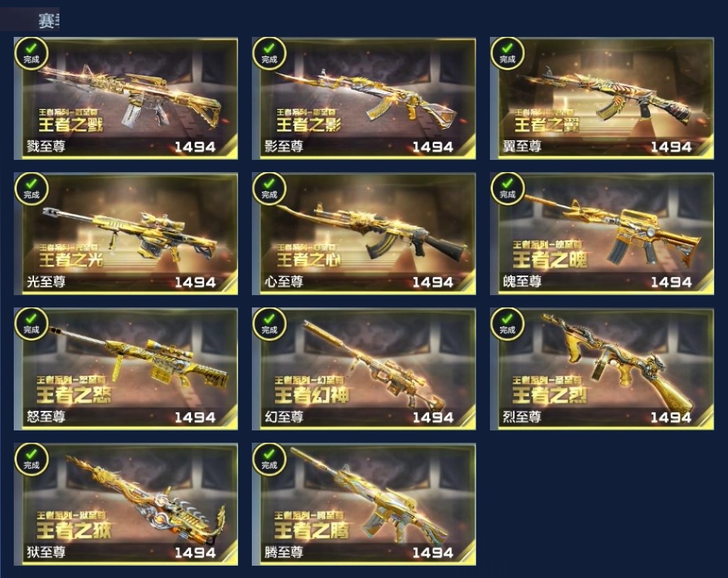Click the 1494 score on 烈至尊 card
Viewport: 728px width, 578px height.
click(671, 418)
